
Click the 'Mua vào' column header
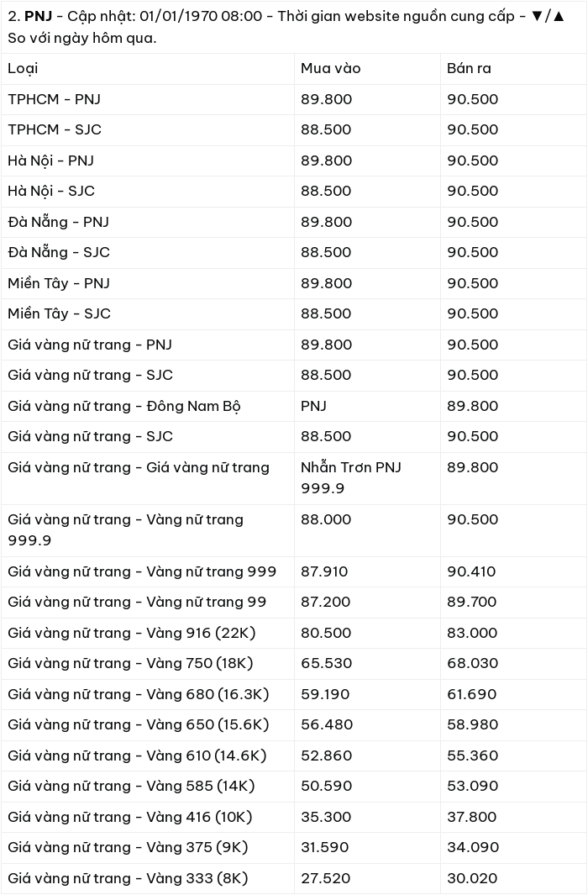click(331, 69)
